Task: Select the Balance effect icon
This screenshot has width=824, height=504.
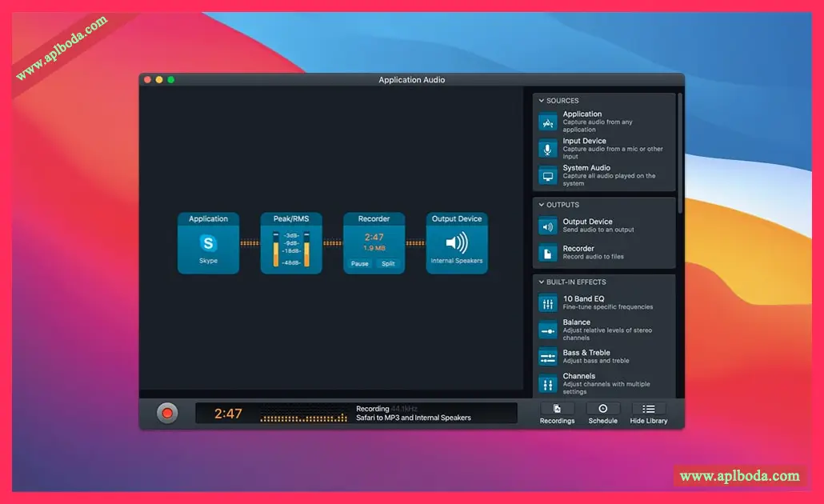Action: pos(547,330)
